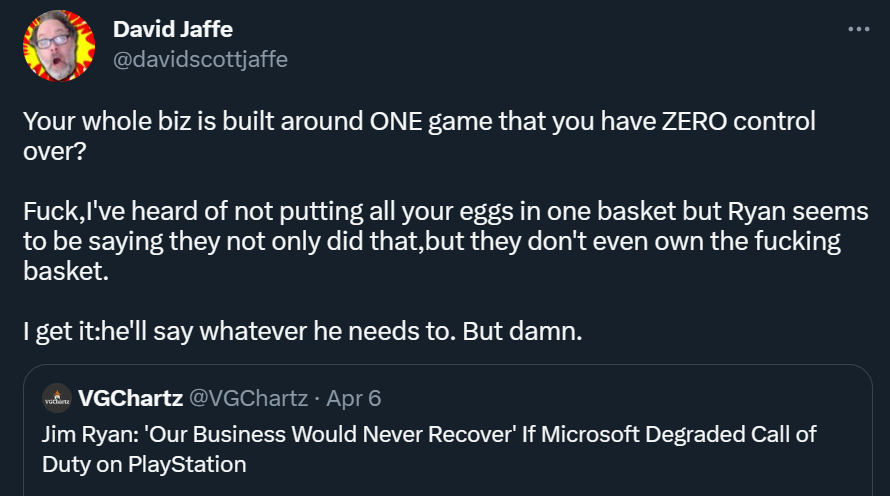Open the Apr 6 timestamp
Viewport: 890px width, 496px height.
[354, 398]
